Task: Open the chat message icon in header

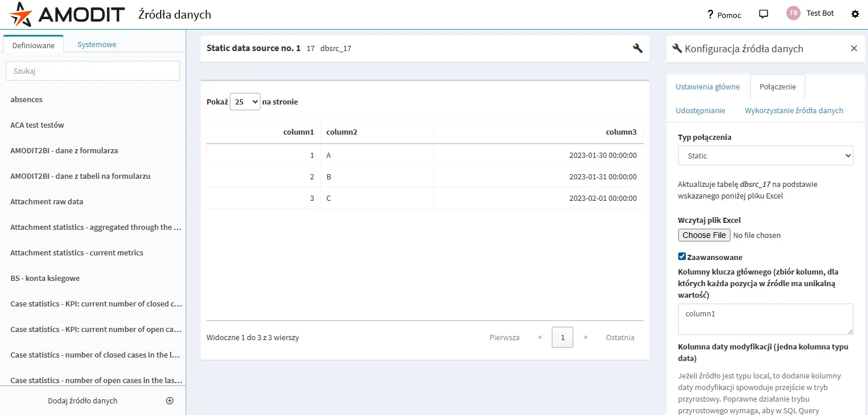Action: 764,14
